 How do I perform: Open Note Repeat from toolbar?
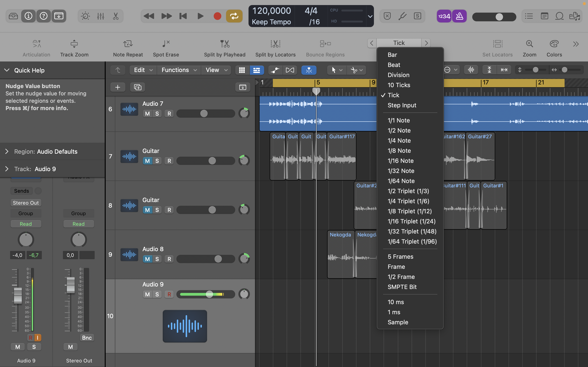point(128,44)
